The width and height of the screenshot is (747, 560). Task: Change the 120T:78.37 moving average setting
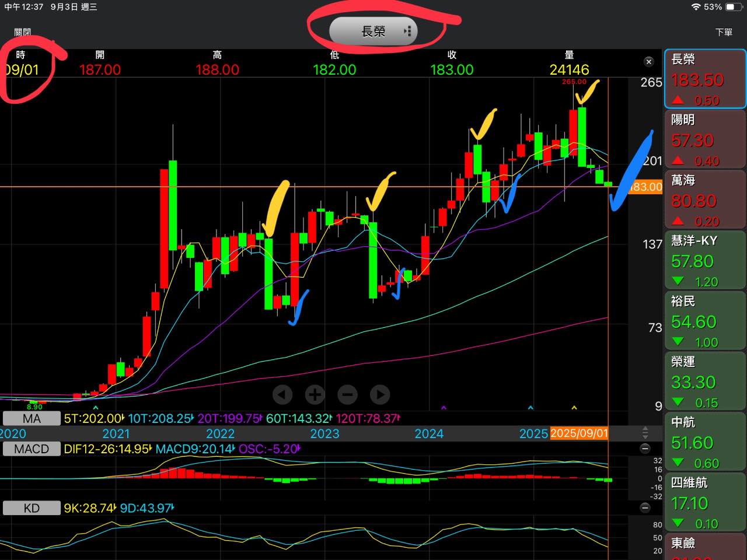coord(368,418)
